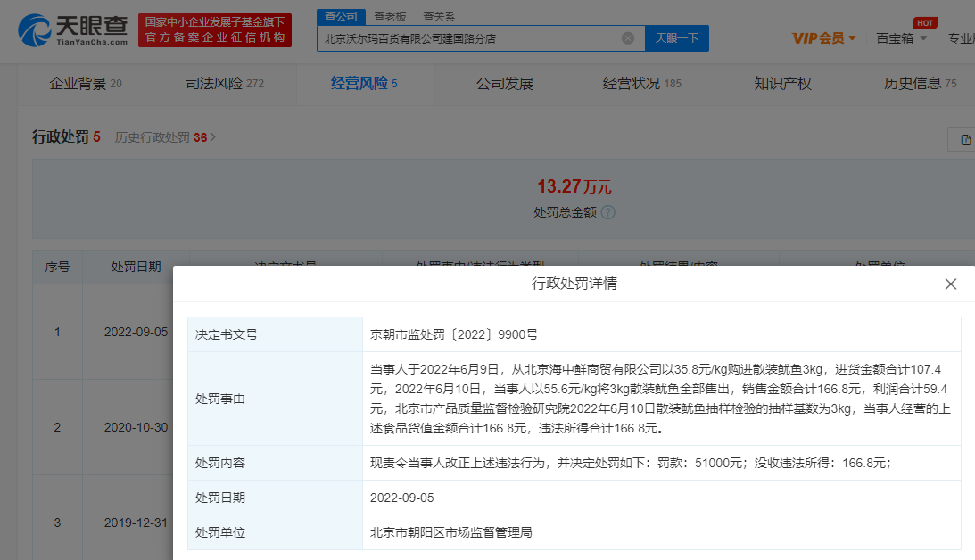The height and width of the screenshot is (560, 975).
Task: Select the 查公司 search tab
Action: coord(340,16)
